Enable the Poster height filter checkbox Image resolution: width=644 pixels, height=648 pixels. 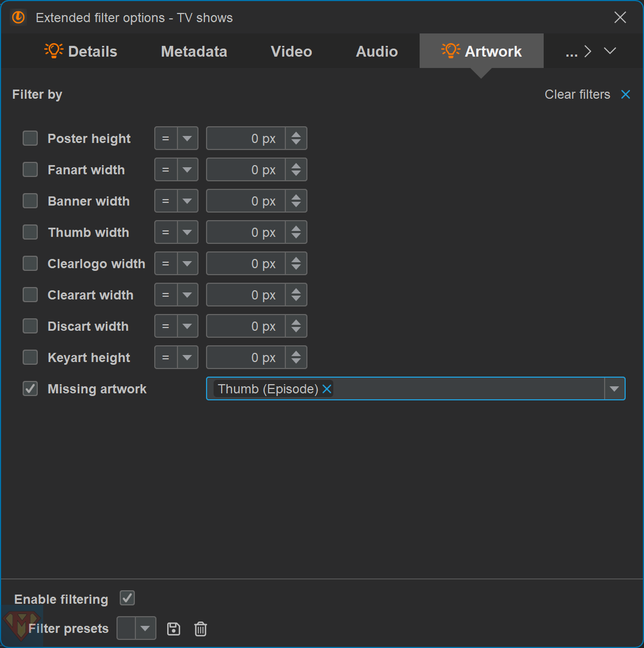click(30, 139)
